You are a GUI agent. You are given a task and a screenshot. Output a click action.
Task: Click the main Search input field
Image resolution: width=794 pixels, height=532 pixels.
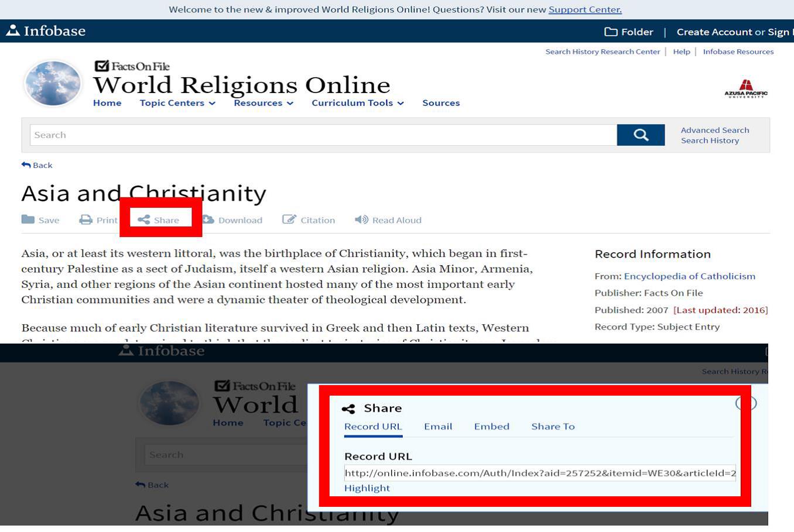[x=323, y=135]
